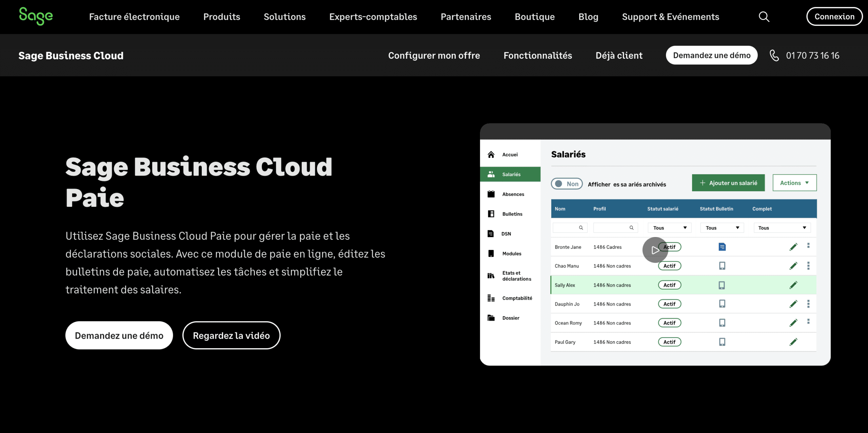Viewport: 868px width, 433px height.
Task: Click the Regardez la vidéo button
Action: pos(231,335)
